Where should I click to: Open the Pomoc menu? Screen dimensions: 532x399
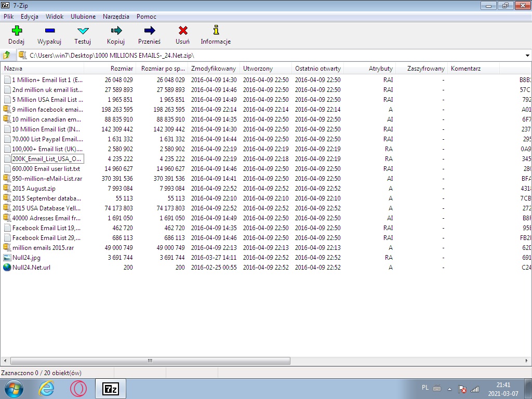coord(146,16)
